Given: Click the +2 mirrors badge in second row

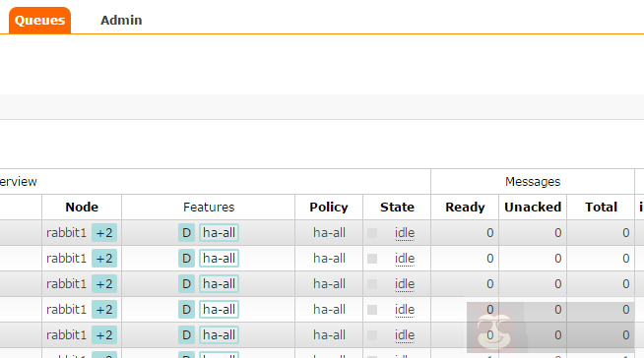Looking at the screenshot, I should click(x=104, y=259).
